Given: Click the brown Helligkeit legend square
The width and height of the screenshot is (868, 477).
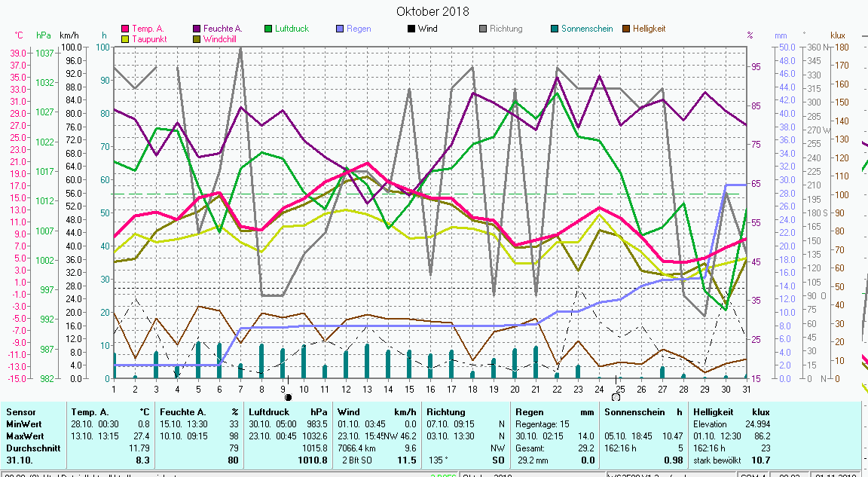Looking at the screenshot, I should click(626, 29).
